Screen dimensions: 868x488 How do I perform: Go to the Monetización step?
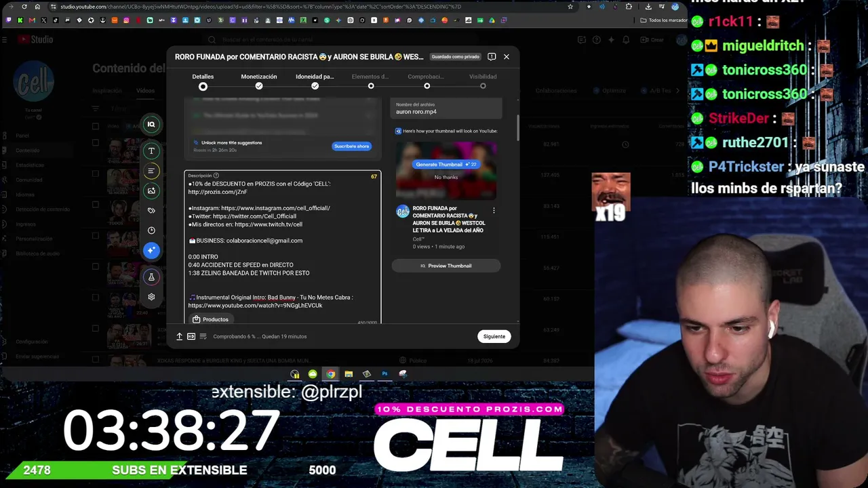pos(259,81)
